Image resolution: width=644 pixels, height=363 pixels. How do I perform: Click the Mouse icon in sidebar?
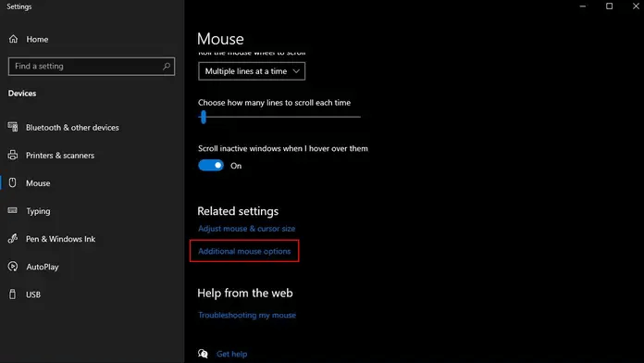[x=13, y=183]
